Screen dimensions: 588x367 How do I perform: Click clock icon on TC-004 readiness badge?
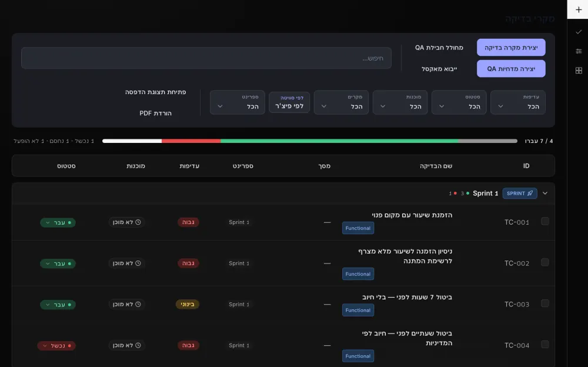[x=138, y=345]
